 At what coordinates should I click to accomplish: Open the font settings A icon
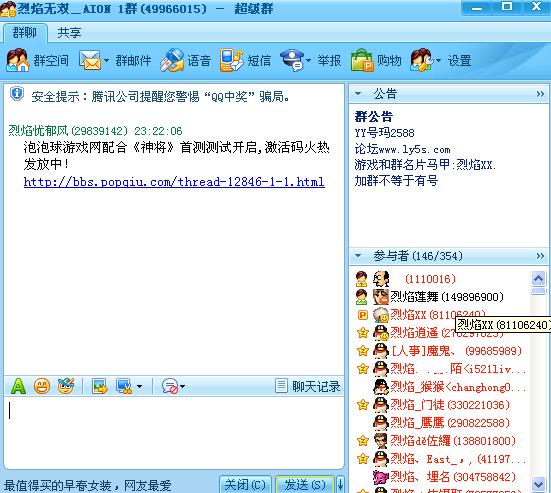pos(18,386)
